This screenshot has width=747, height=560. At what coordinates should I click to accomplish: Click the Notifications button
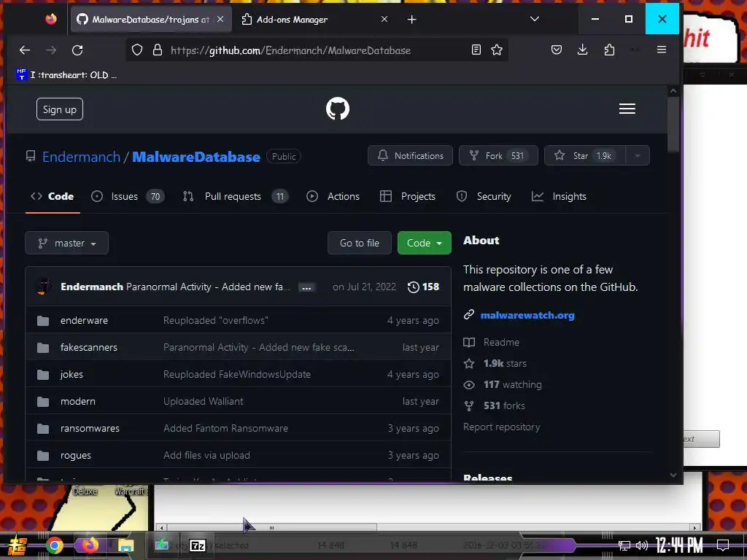410,156
